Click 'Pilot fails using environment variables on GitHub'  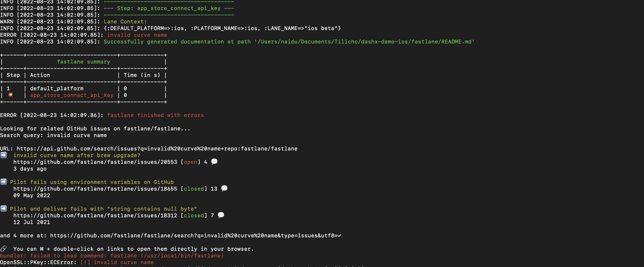91,182
